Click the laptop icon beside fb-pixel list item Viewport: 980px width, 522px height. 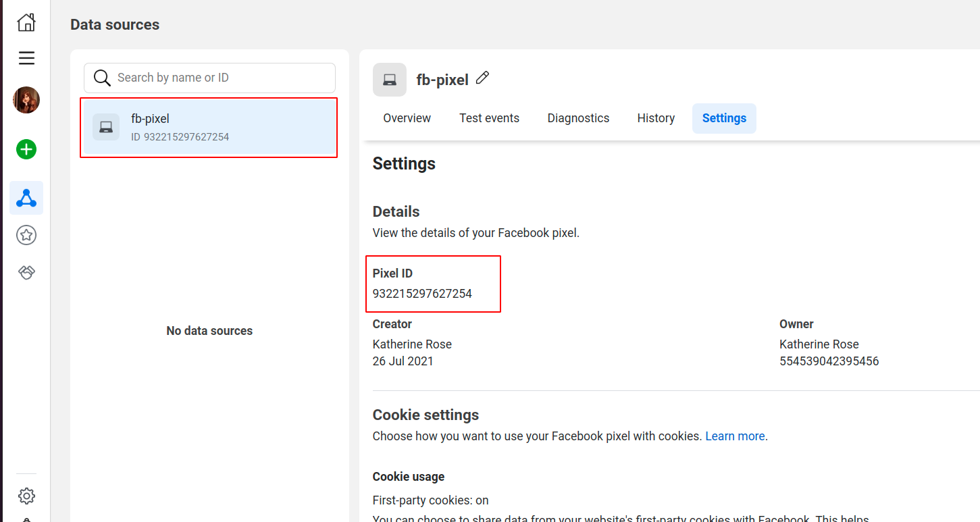(x=106, y=127)
